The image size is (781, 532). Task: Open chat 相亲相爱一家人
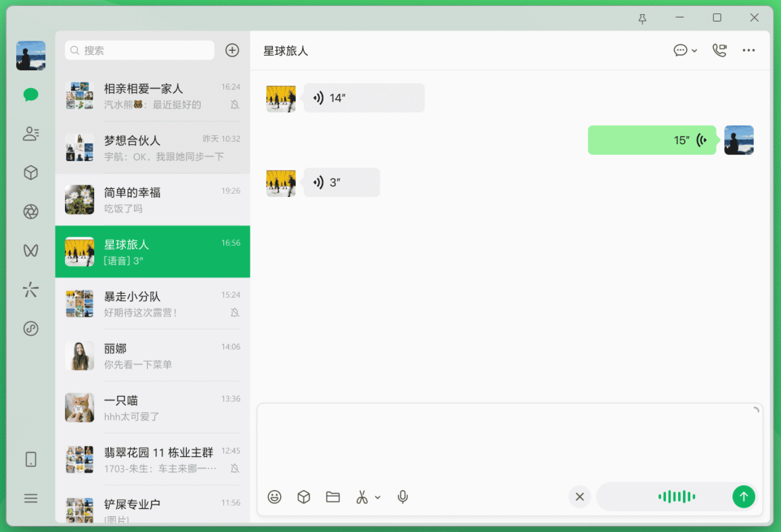pyautogui.click(x=152, y=95)
